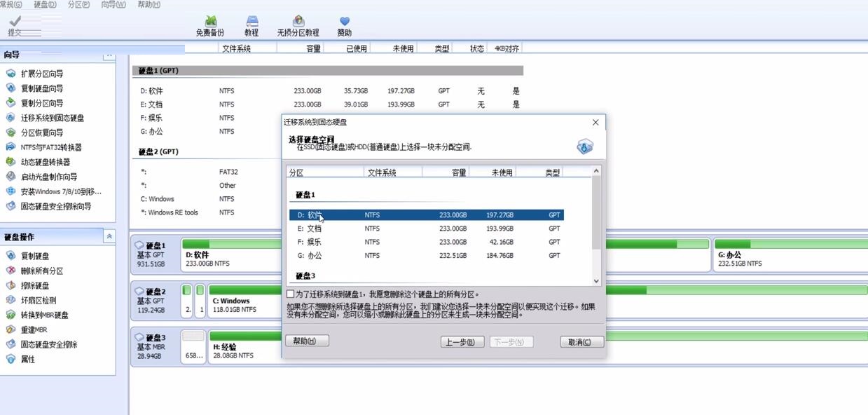868x415 pixels.
Task: Select G: 办公 partition in disk map
Action: point(791,254)
